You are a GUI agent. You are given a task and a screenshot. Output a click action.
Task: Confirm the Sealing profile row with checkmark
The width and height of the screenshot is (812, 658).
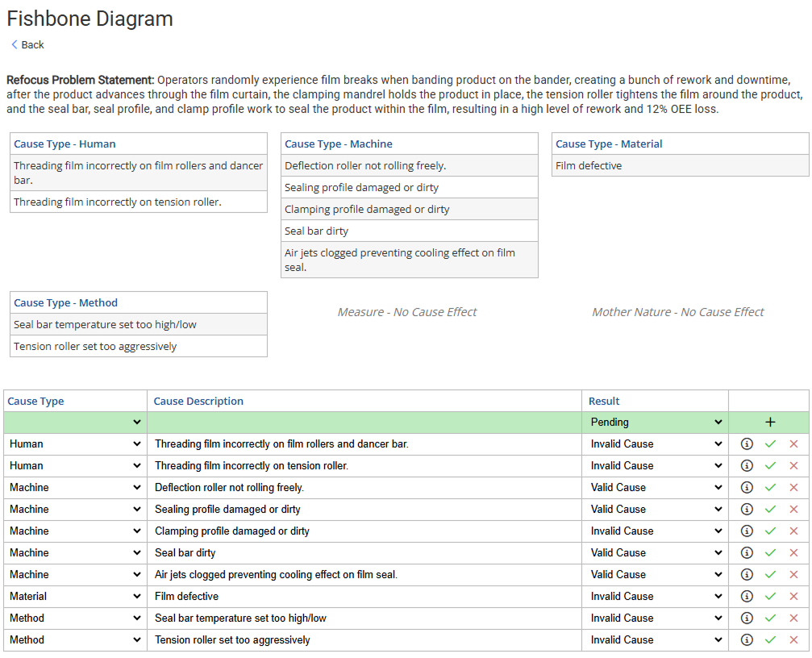(x=770, y=510)
